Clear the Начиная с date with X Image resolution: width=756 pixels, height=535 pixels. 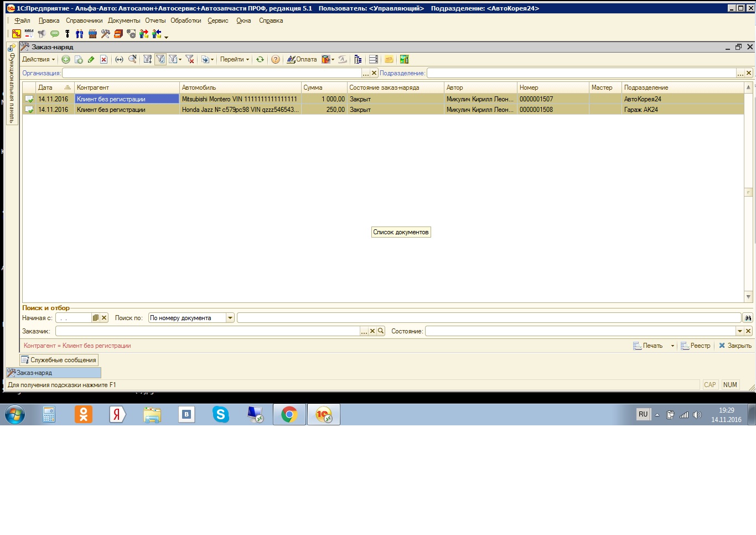tap(104, 318)
